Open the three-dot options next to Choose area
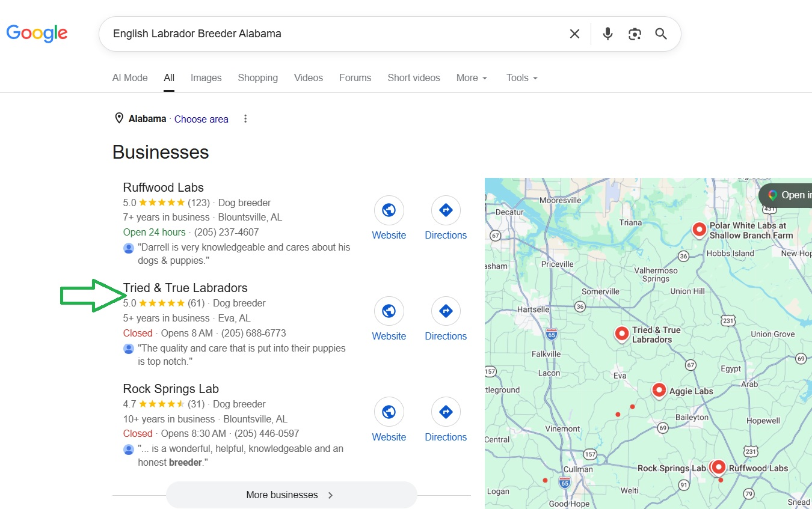 (x=245, y=119)
